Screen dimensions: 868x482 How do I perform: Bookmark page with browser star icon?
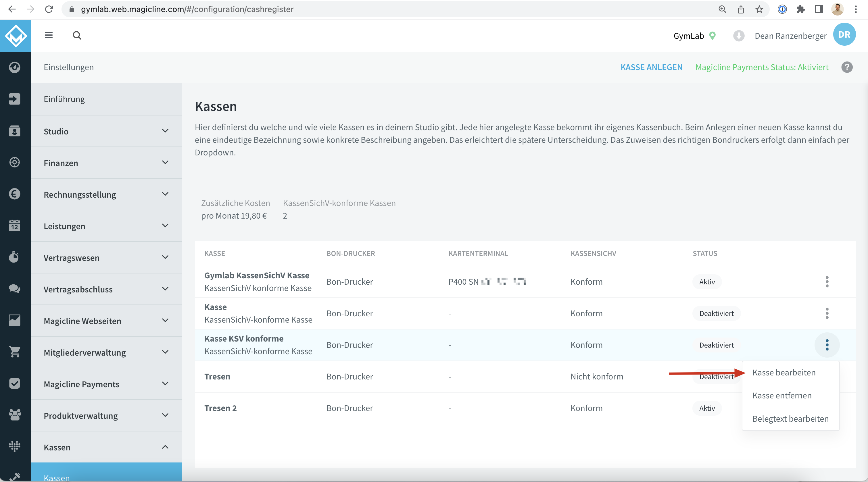(759, 9)
